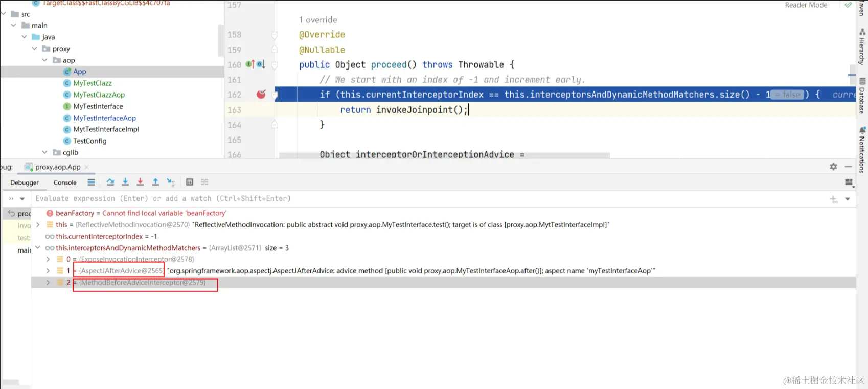The height and width of the screenshot is (389, 868).
Task: Collapse the java folder
Action: click(x=24, y=37)
